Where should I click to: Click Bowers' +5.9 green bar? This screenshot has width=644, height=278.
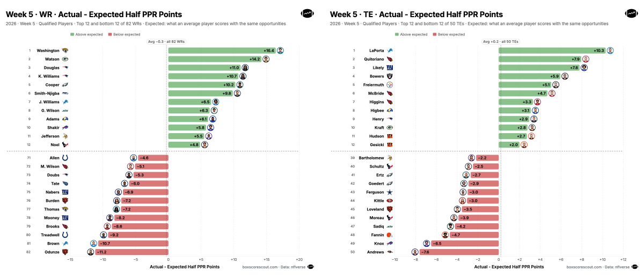(x=530, y=76)
